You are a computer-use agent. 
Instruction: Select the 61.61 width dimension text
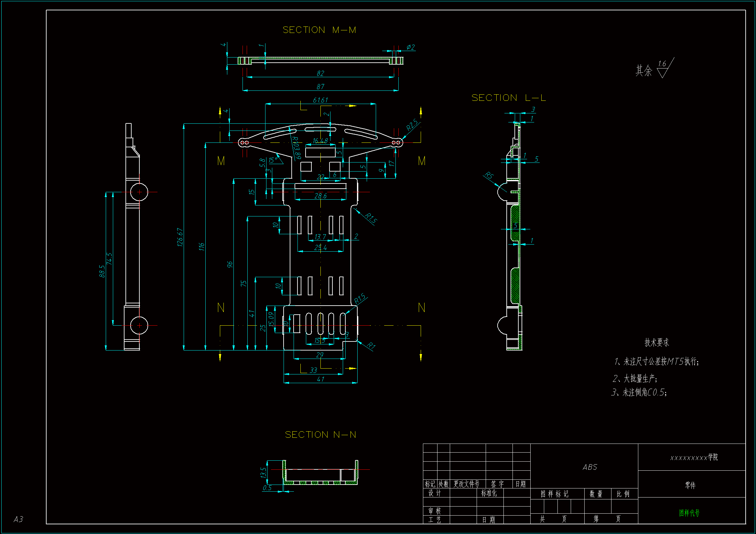tap(320, 100)
